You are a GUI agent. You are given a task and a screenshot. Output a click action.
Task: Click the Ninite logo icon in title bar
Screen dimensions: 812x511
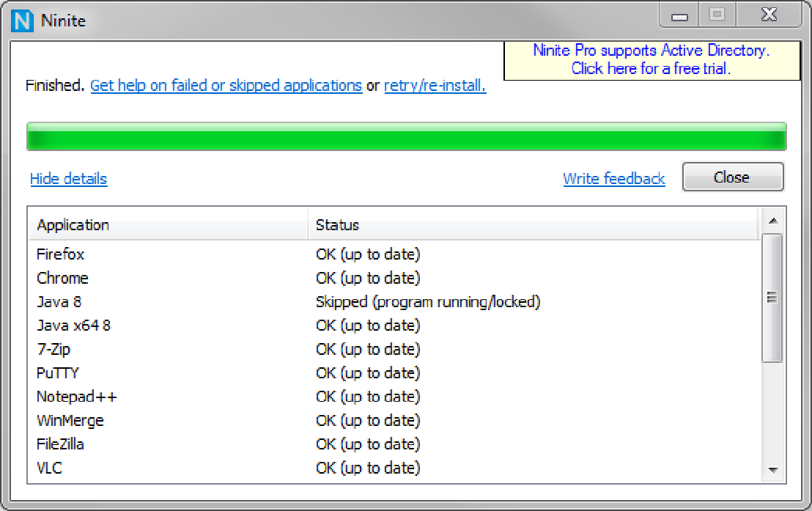[x=22, y=21]
